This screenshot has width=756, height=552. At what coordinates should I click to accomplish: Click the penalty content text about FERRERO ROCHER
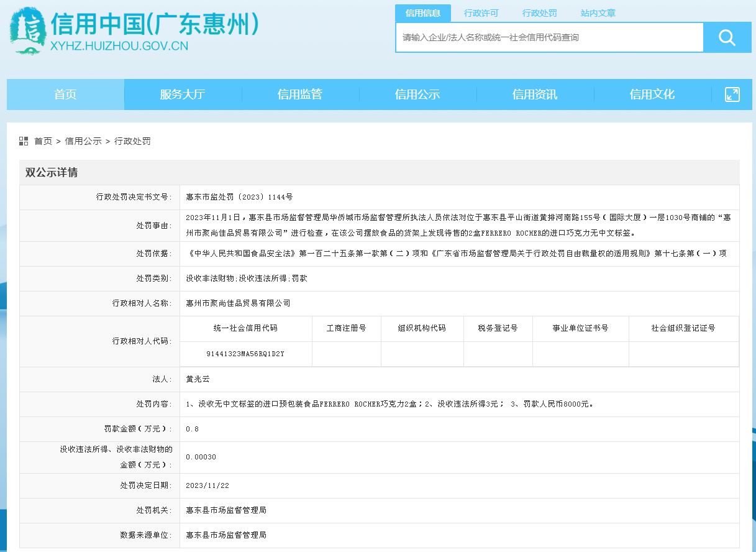point(389,404)
